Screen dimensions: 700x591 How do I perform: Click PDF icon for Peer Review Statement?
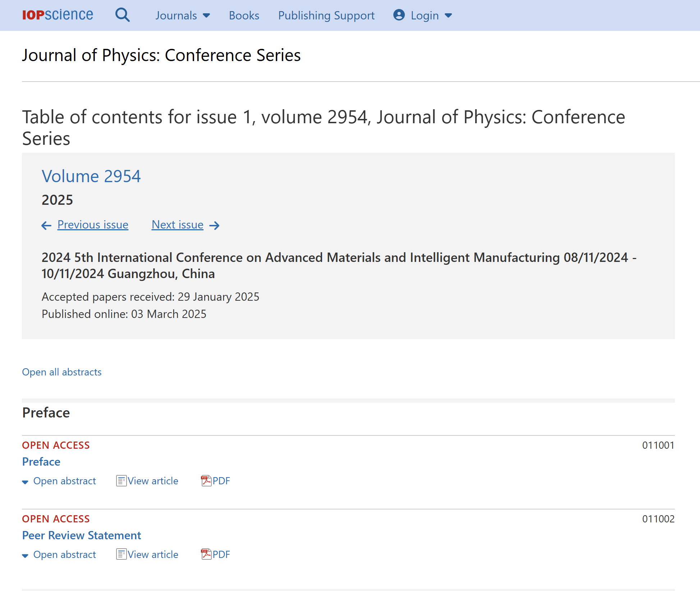(206, 554)
